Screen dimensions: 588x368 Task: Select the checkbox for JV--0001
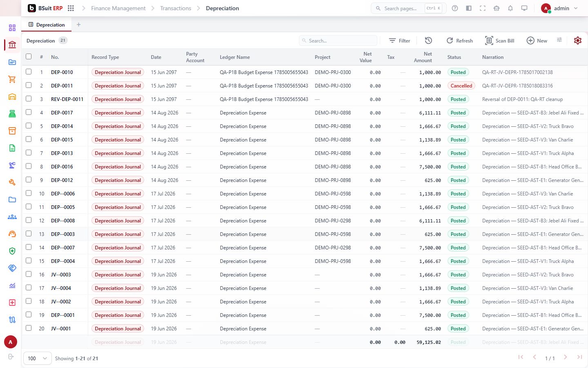pos(29,328)
